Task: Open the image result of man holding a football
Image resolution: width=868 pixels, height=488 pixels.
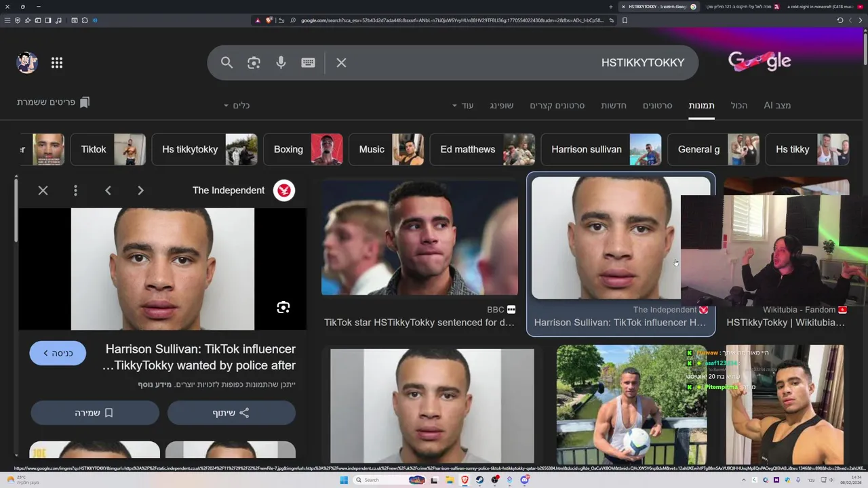Action: click(x=631, y=405)
